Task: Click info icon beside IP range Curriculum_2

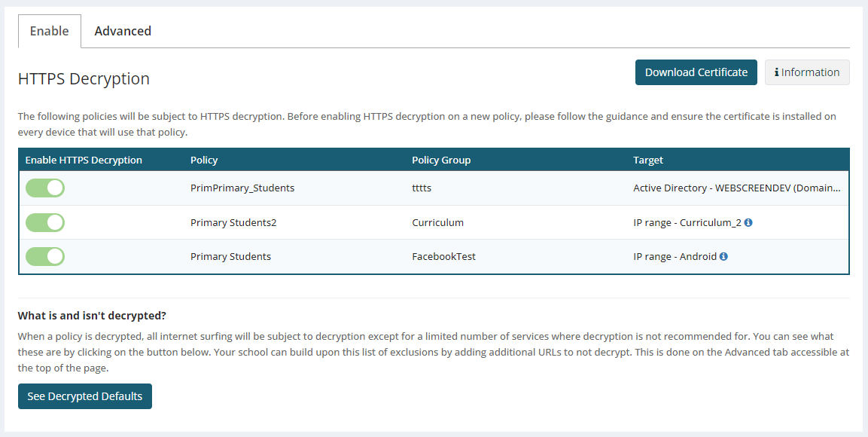Action: [749, 223]
